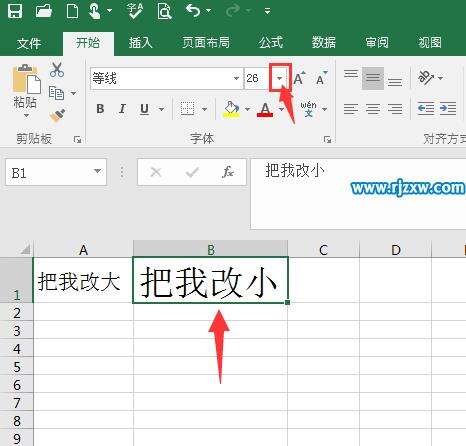Toggle middle vertical alignment

pyautogui.click(x=373, y=78)
